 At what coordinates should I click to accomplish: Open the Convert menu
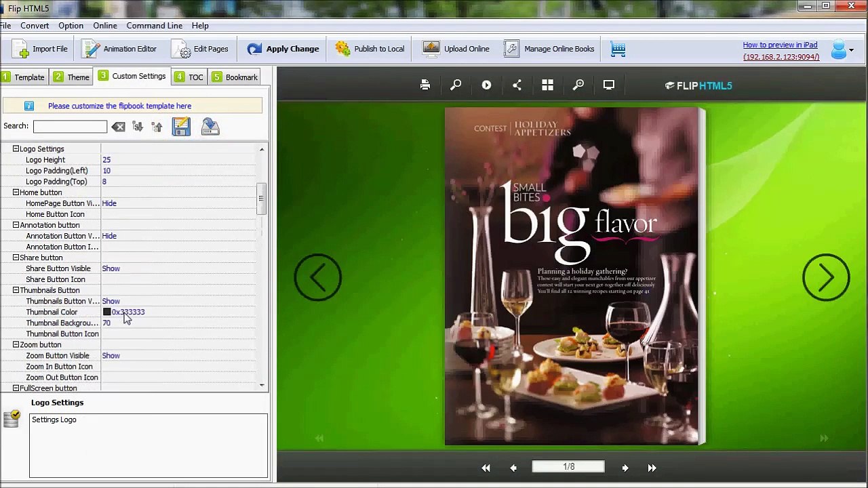35,26
